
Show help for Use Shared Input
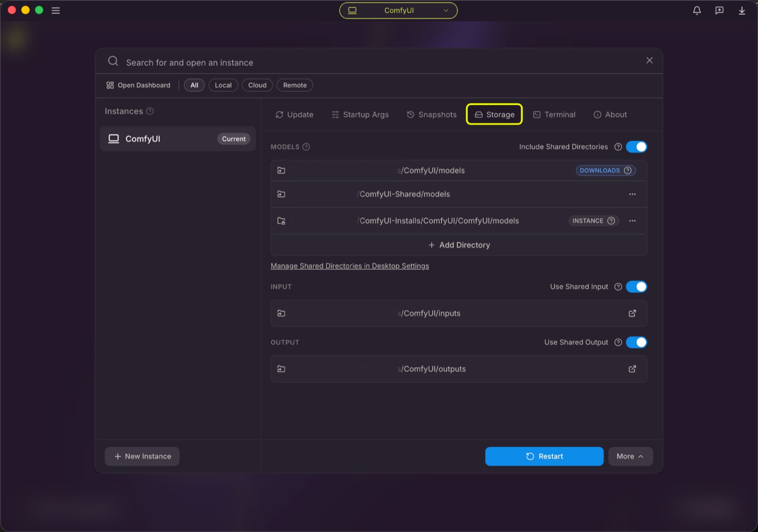[x=618, y=287]
